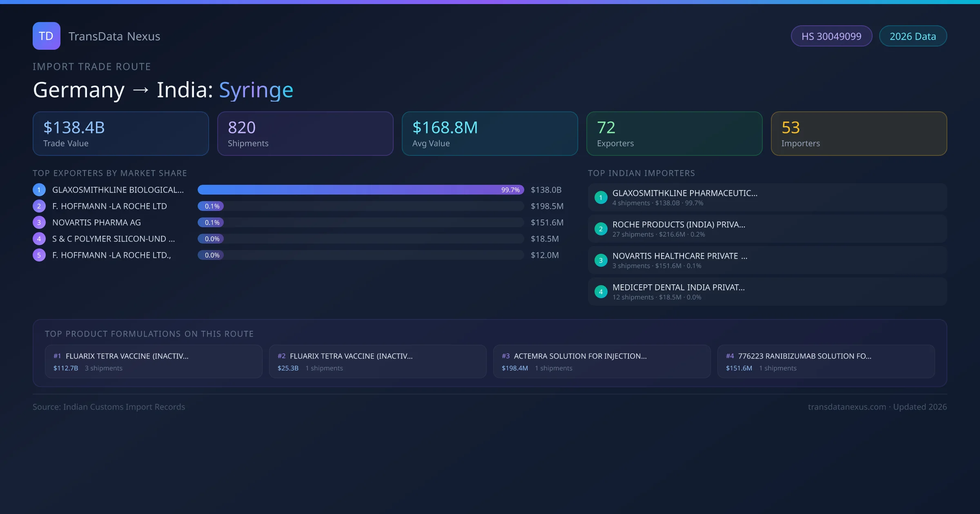Image resolution: width=980 pixels, height=514 pixels.
Task: Click the 2026 Data pill
Action: click(913, 36)
